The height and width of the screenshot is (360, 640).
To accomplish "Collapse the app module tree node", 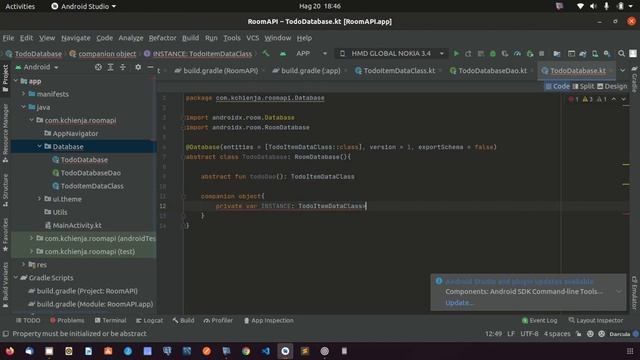I will point(16,81).
